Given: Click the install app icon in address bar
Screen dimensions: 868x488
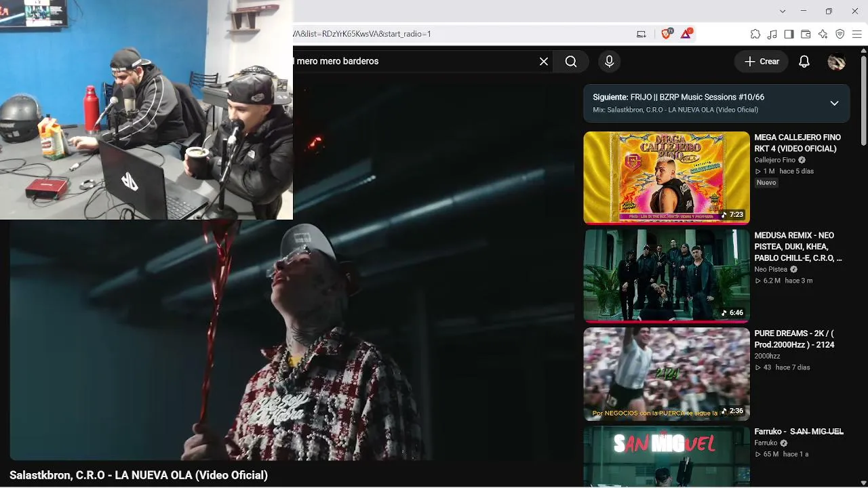Looking at the screenshot, I should tap(641, 34).
